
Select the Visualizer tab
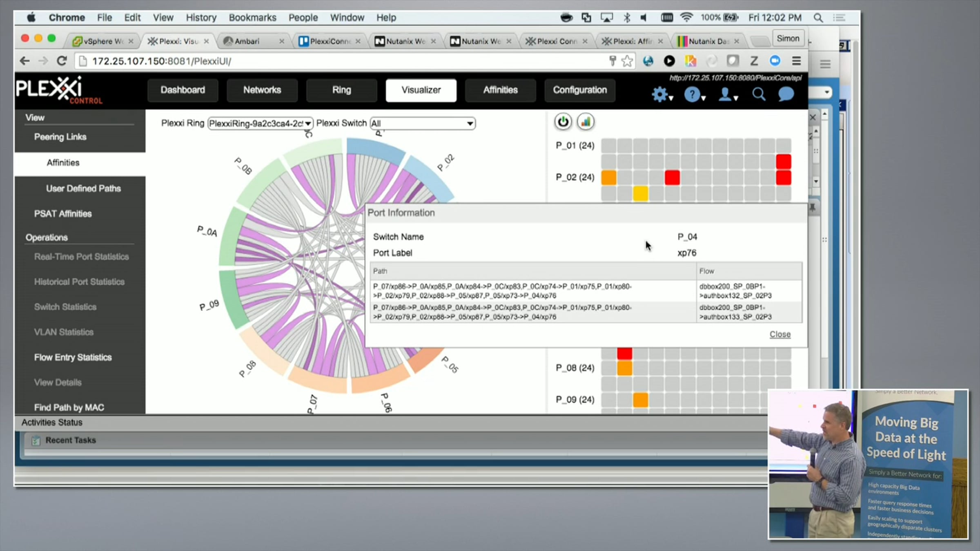click(421, 90)
